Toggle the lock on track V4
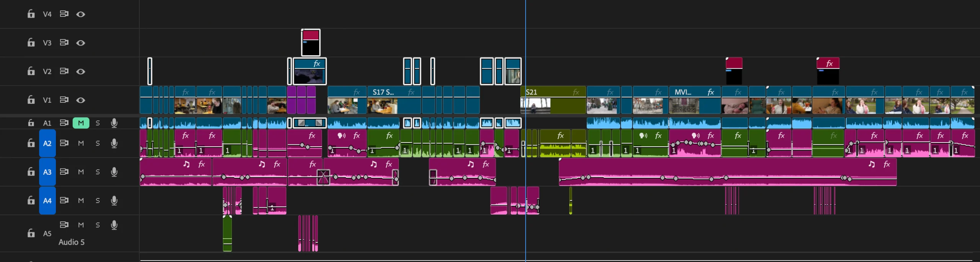 [x=31, y=14]
